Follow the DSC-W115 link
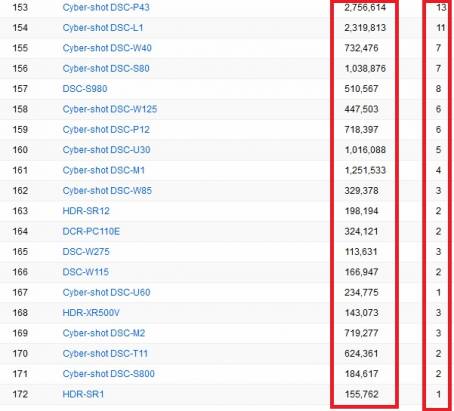The image size is (454, 411). point(86,272)
